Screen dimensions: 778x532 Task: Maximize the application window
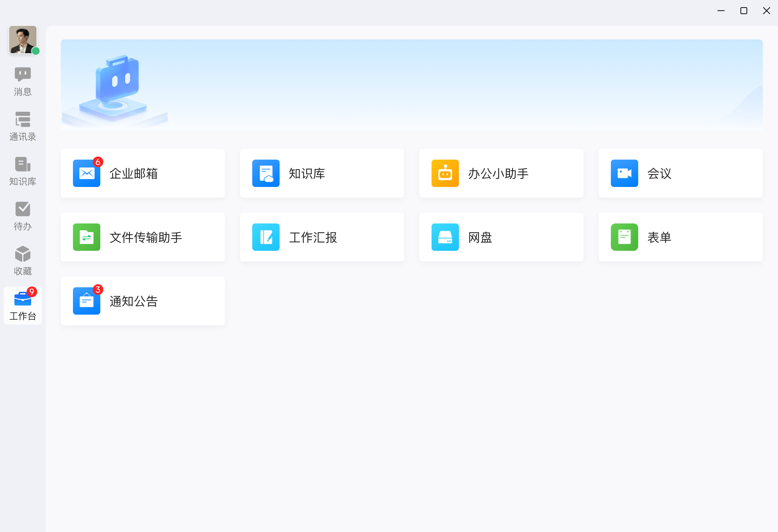point(744,11)
